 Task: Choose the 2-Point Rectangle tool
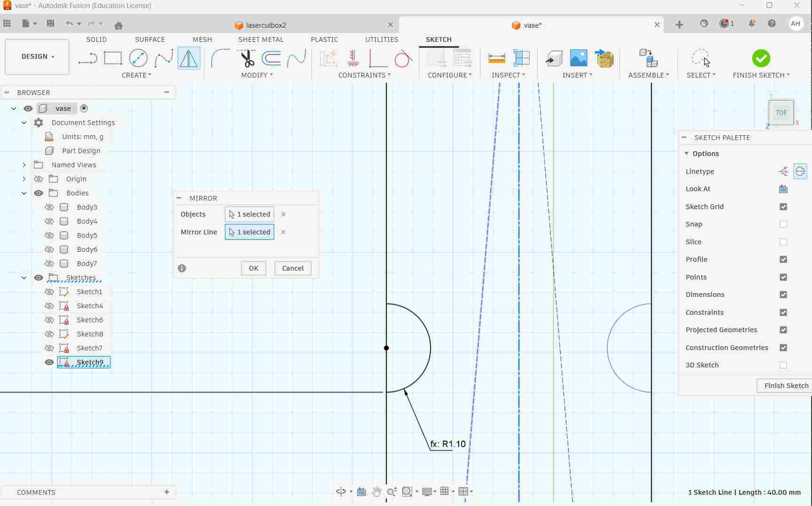113,59
